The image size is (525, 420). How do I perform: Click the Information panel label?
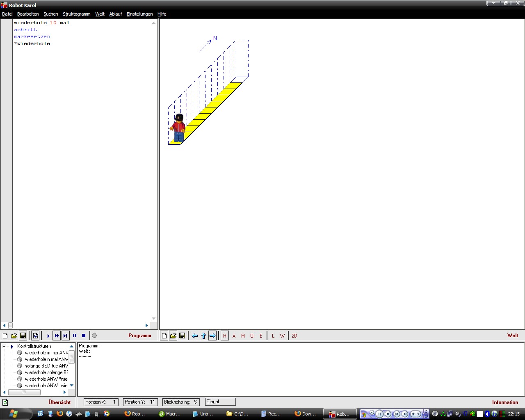[x=505, y=402]
